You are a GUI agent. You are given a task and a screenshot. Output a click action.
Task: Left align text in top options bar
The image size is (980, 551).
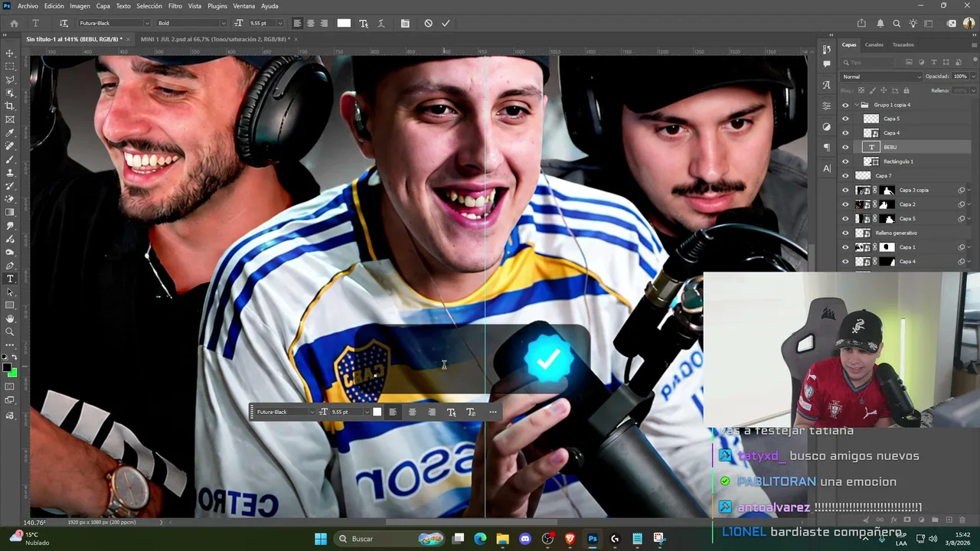pos(297,23)
